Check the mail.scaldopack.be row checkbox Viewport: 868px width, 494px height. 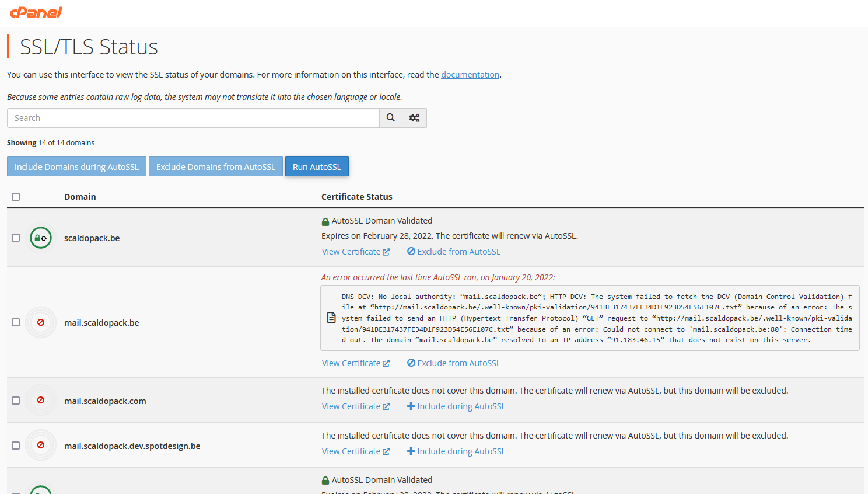click(16, 322)
